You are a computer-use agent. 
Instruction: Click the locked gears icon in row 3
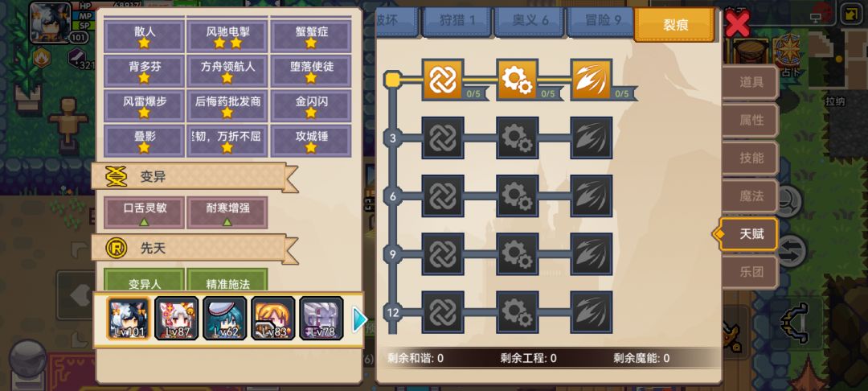pyautogui.click(x=517, y=138)
